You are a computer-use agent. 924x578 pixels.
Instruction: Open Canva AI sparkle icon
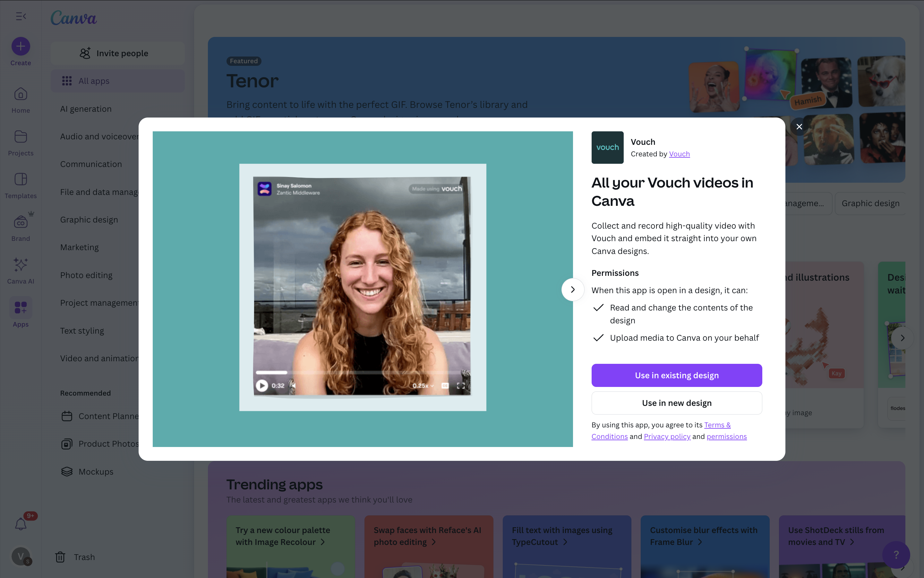(21, 265)
